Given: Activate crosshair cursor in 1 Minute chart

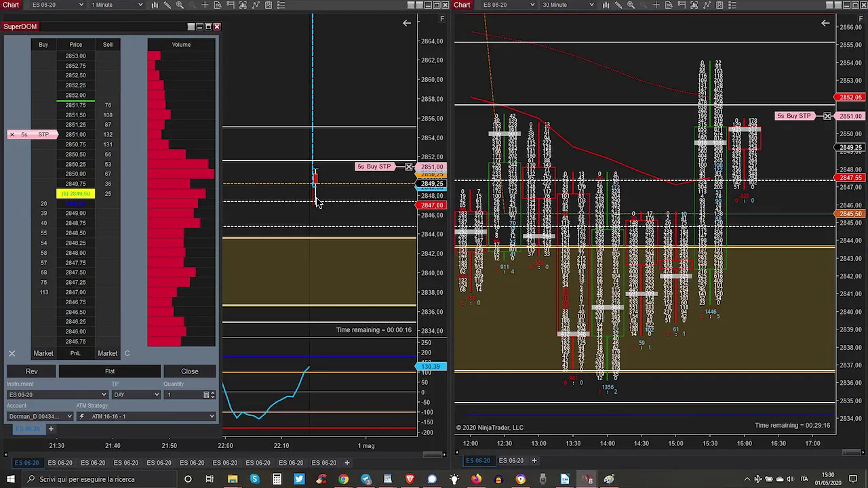Looking at the screenshot, I should click(x=205, y=5).
